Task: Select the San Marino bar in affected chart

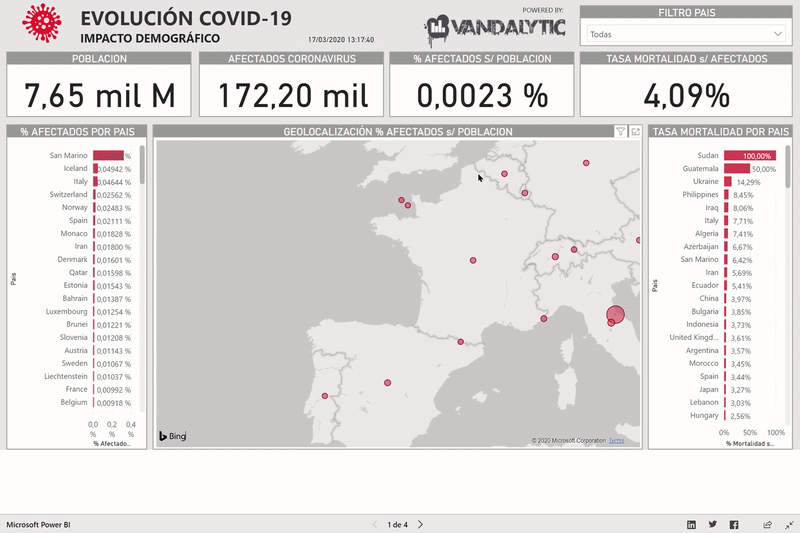Action: [x=108, y=155]
